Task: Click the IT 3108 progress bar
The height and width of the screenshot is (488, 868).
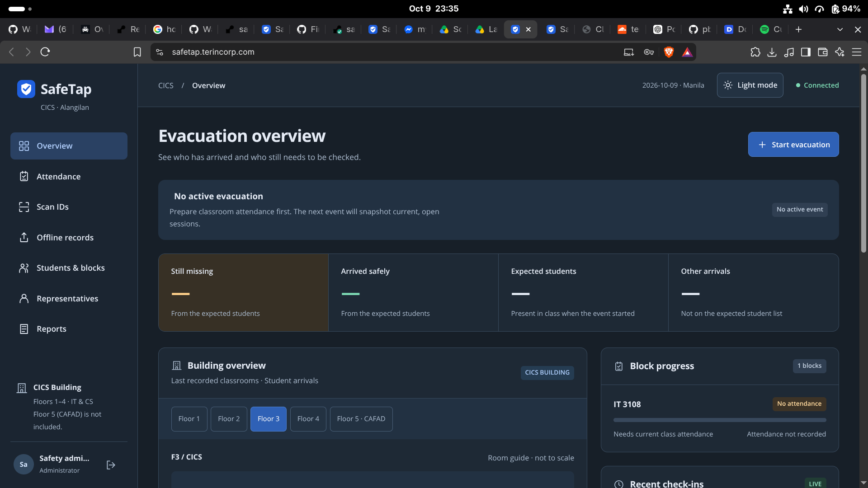Action: 720,420
